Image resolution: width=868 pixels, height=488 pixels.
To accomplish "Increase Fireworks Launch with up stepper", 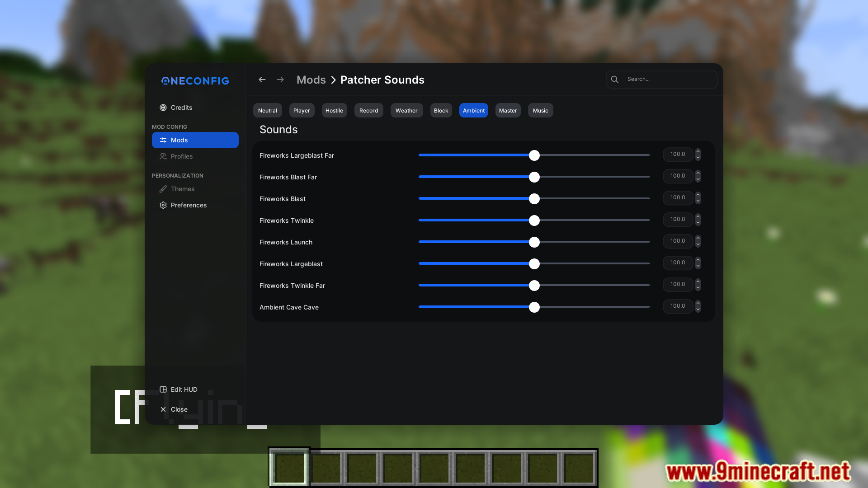I will [x=698, y=238].
